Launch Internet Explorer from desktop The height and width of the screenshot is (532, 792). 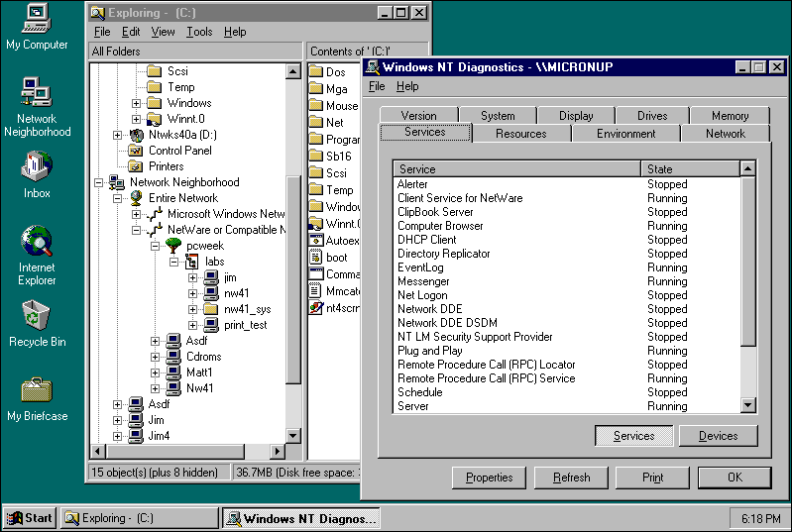click(x=37, y=241)
